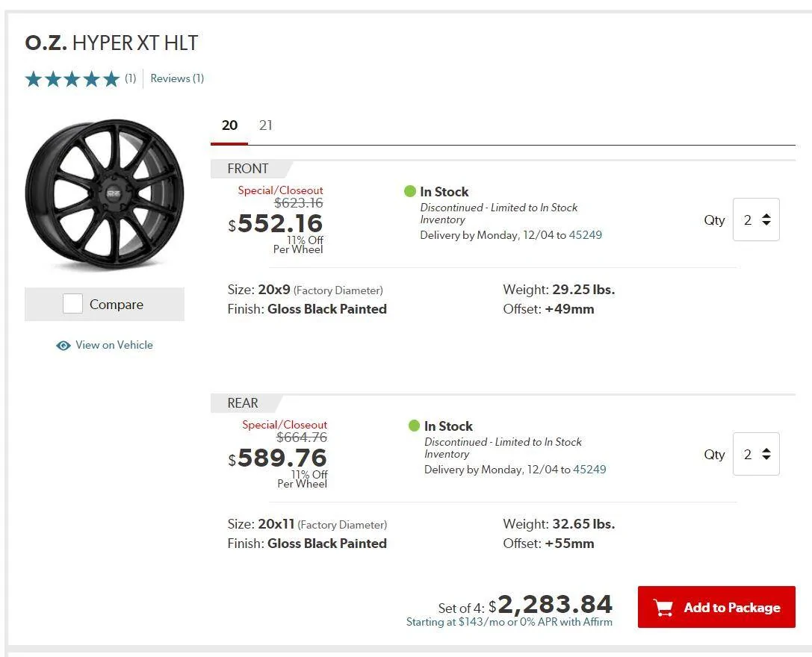Select the 20 inch size tab
The height and width of the screenshot is (657, 812).
229,125
